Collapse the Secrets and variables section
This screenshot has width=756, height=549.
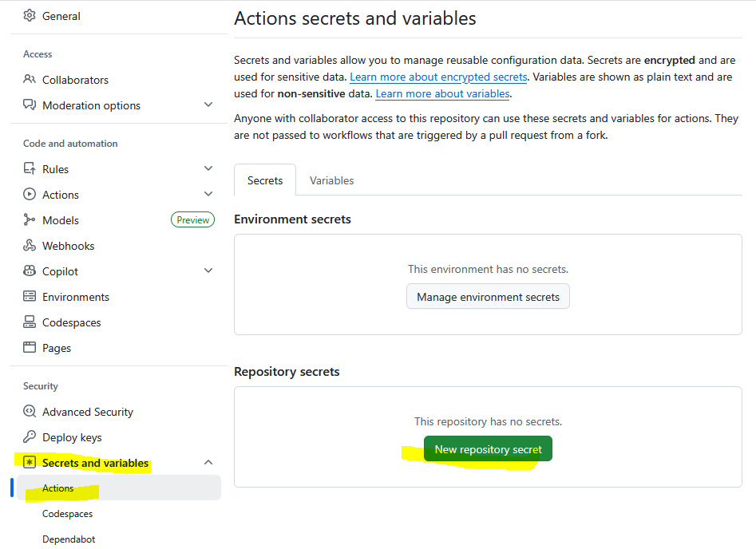coord(208,463)
